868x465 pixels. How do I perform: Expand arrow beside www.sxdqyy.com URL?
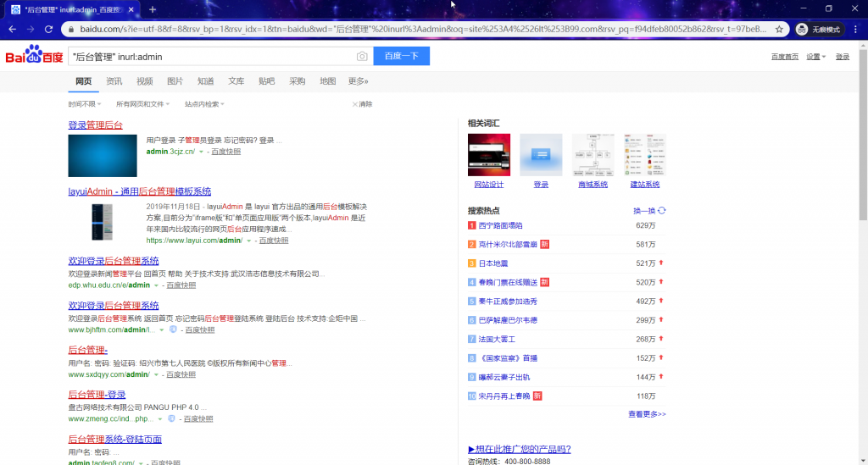[156, 374]
